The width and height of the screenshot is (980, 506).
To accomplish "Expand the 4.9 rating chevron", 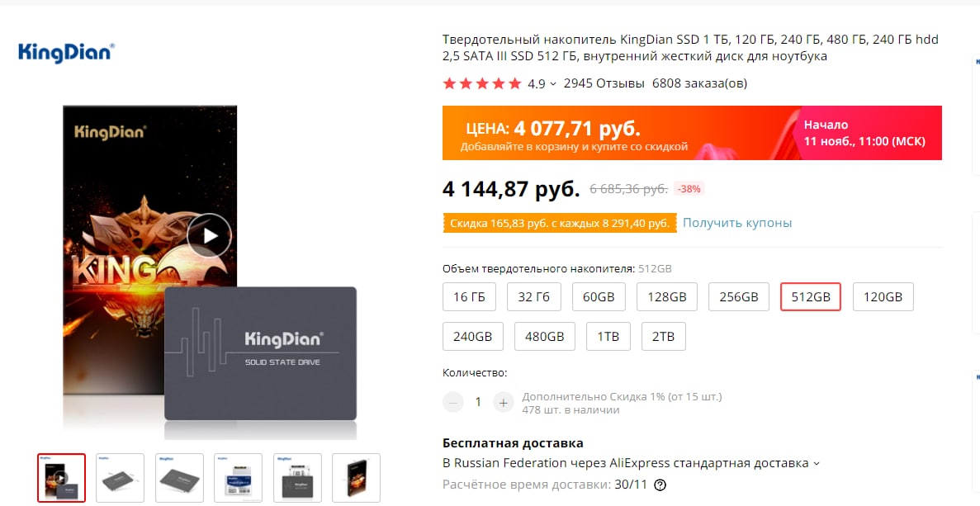I will click(x=553, y=84).
